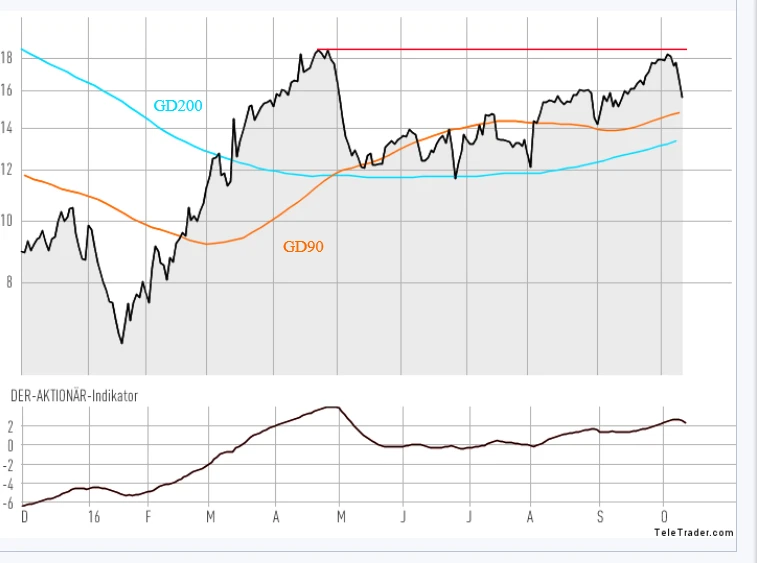Image resolution: width=757 pixels, height=563 pixels.
Task: Click the 2 indicator axis label
Action: (x=9, y=426)
